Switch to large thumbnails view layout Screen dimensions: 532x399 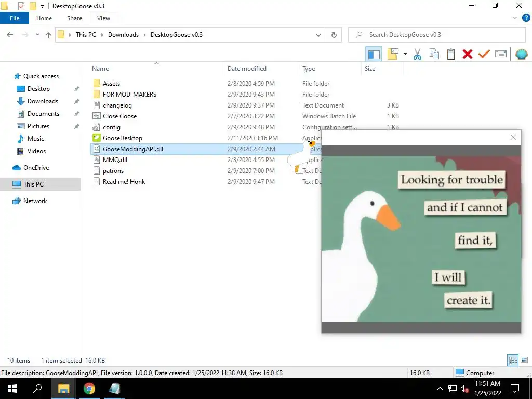point(524,360)
